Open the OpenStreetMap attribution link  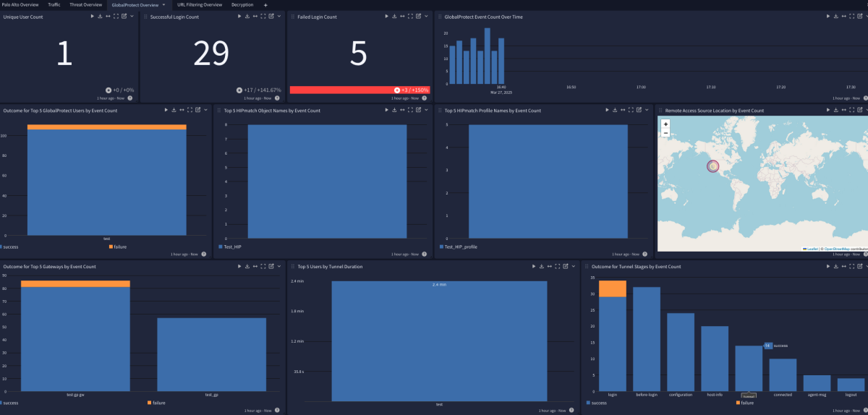tap(837, 249)
